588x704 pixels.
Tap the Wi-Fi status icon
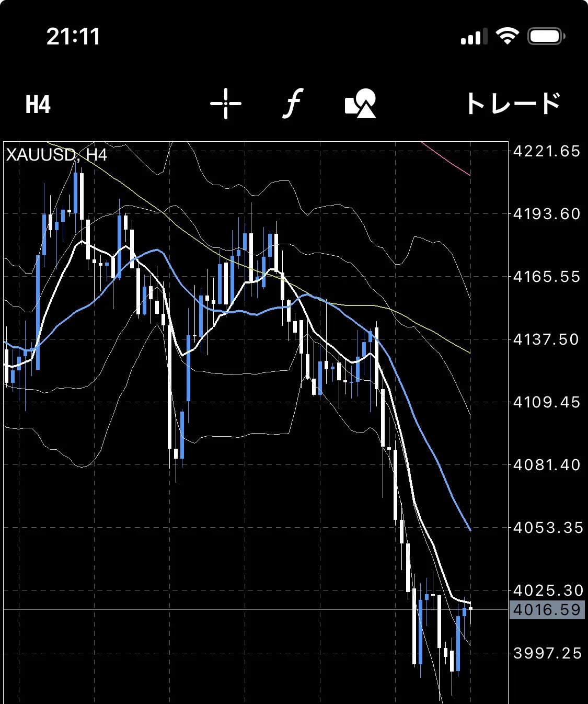click(507, 36)
